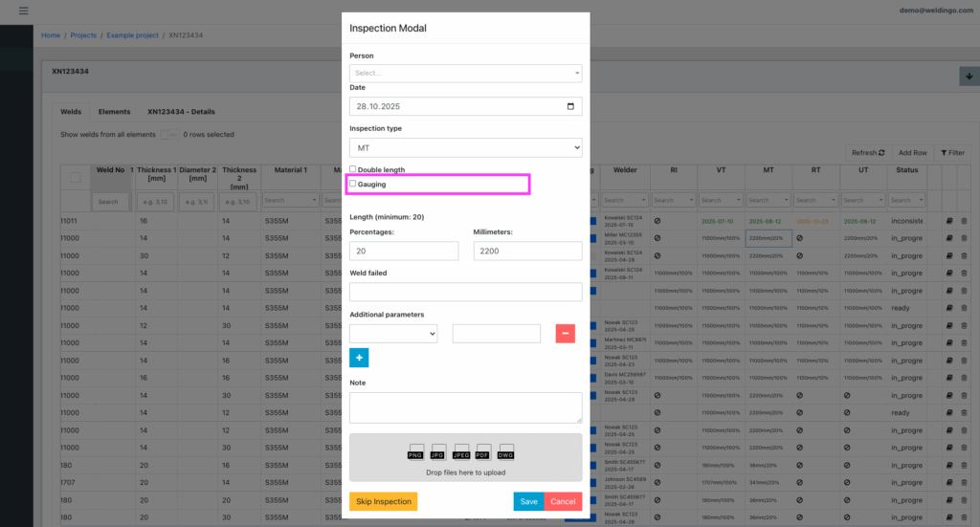Image resolution: width=980 pixels, height=527 pixels.
Task: Switch to the Elements tab
Action: (114, 112)
